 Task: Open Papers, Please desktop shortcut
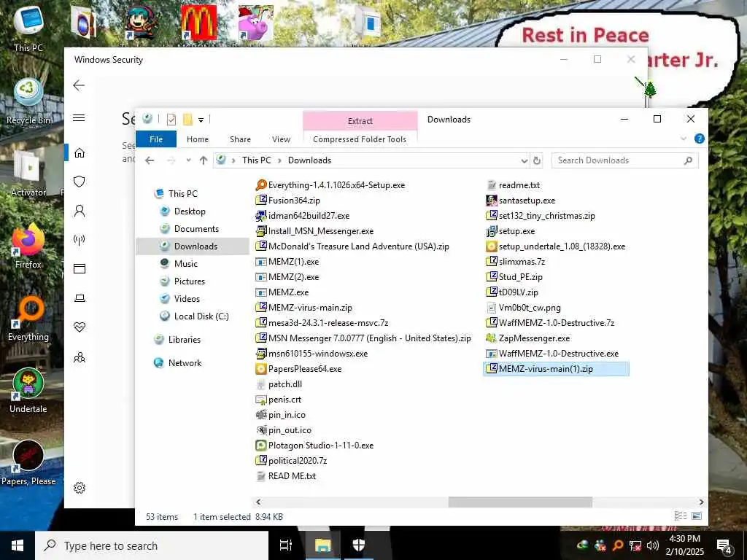pos(28,462)
